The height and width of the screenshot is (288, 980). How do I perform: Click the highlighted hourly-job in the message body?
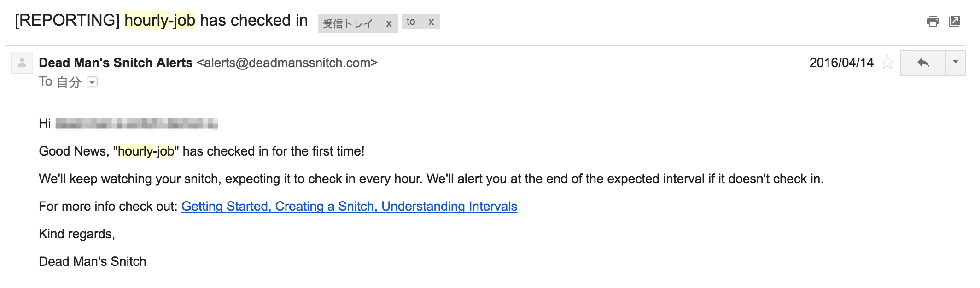click(146, 151)
